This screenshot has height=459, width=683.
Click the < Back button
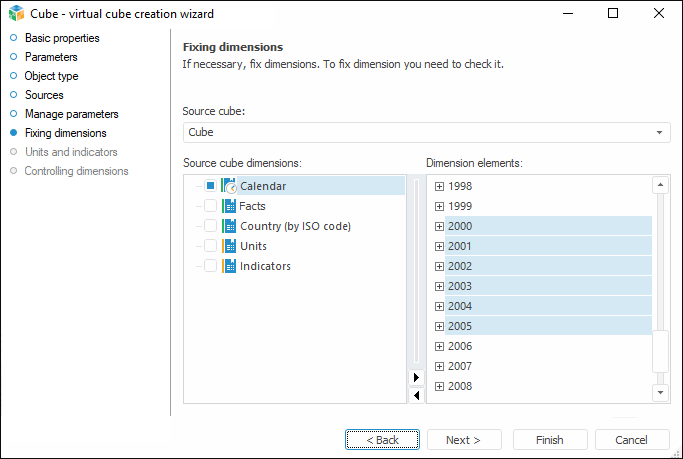point(382,440)
